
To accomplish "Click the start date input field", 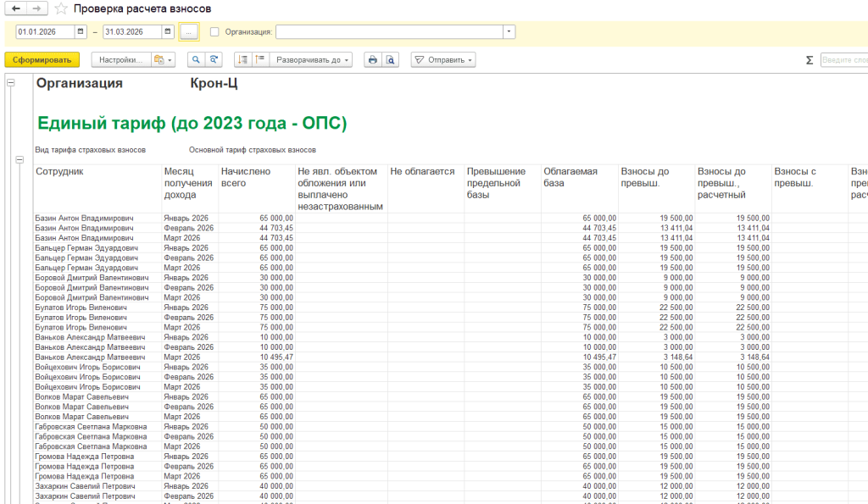I will pyautogui.click(x=45, y=31).
